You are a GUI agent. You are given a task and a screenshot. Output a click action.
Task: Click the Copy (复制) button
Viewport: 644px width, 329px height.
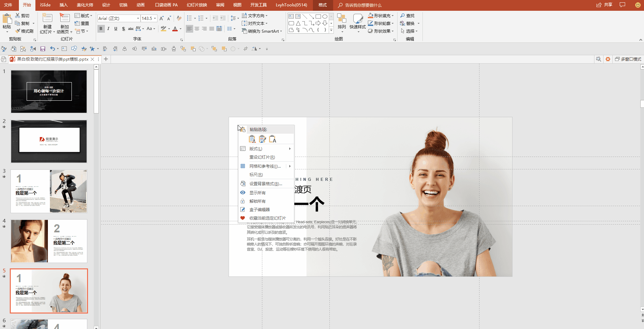point(22,24)
